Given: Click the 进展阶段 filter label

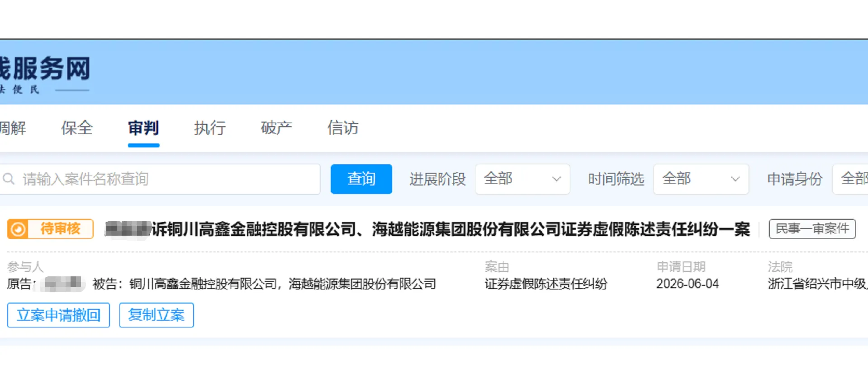Looking at the screenshot, I should click(437, 179).
